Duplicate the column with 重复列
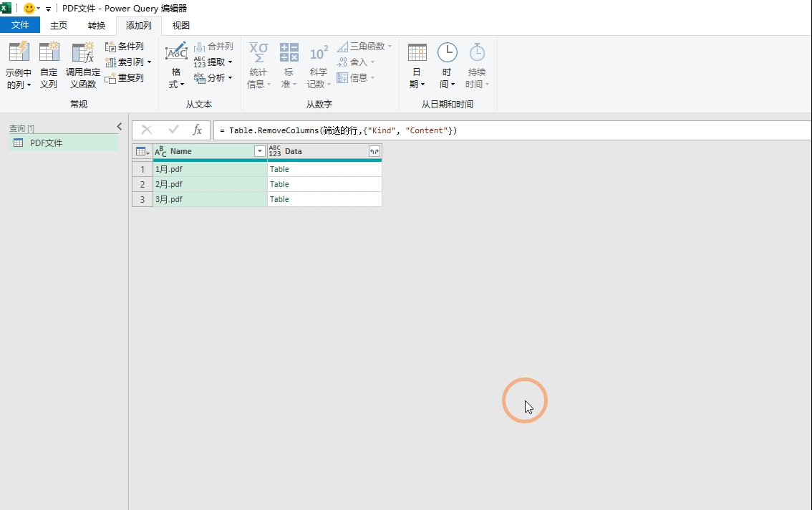812x510 pixels. coord(125,78)
